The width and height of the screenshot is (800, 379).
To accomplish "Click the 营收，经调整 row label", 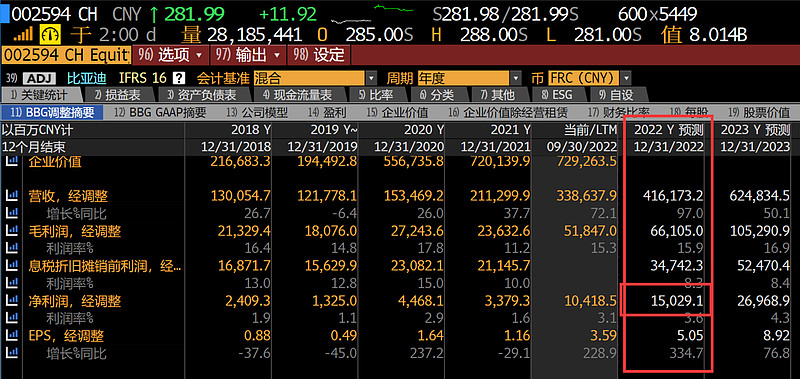I will [x=68, y=196].
